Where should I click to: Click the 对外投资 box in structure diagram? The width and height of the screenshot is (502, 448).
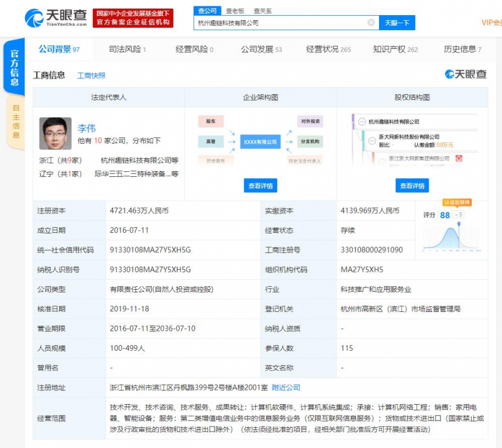pos(310,121)
